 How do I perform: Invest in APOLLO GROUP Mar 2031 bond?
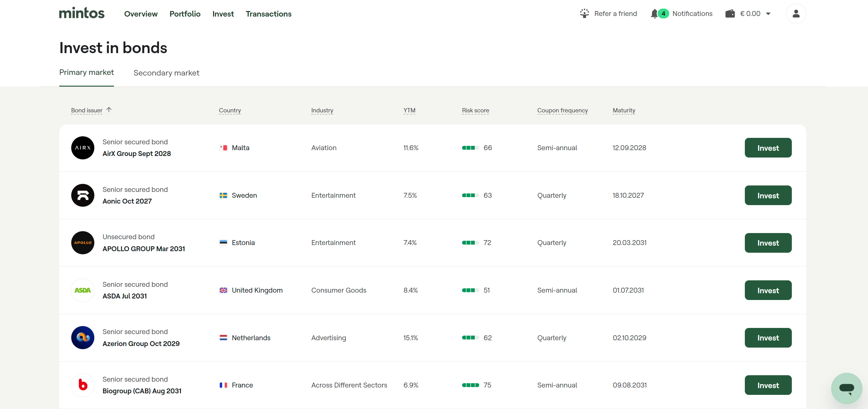pos(768,243)
